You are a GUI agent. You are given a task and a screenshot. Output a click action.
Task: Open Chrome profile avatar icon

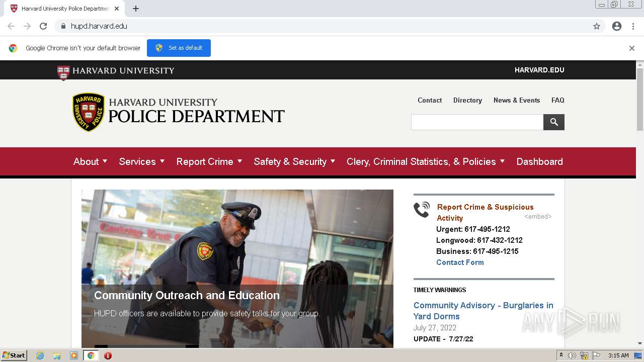click(x=617, y=26)
